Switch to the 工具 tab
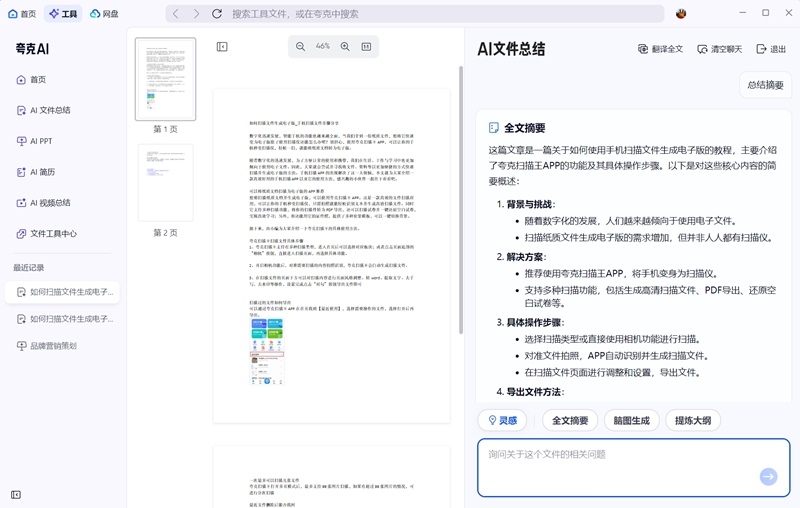800x508 pixels. click(63, 14)
